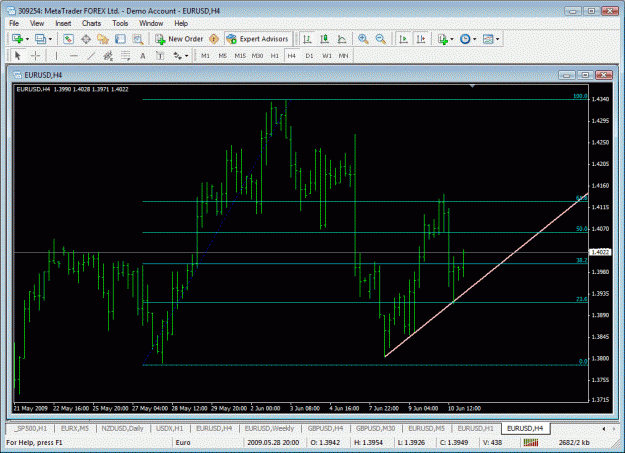
Task: Zoom out on the chart
Action: (381, 39)
